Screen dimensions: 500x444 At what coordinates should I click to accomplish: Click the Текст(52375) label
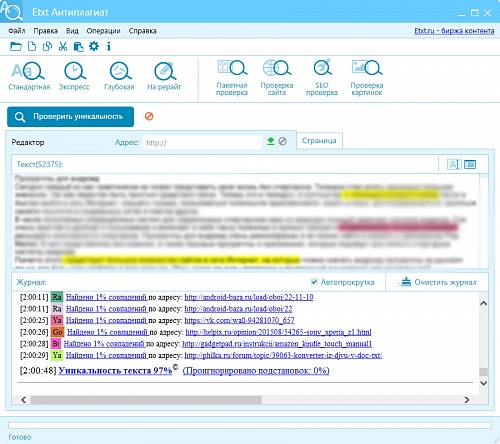coord(40,164)
